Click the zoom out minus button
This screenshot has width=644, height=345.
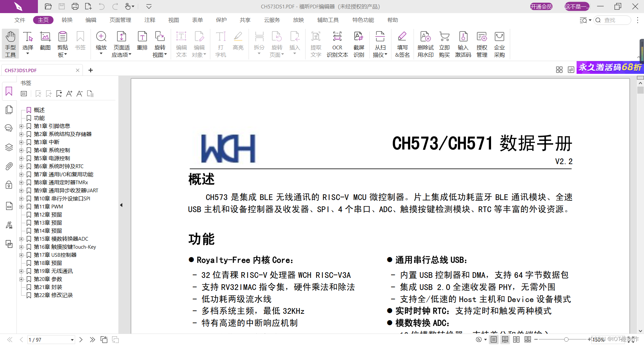[x=536, y=340]
